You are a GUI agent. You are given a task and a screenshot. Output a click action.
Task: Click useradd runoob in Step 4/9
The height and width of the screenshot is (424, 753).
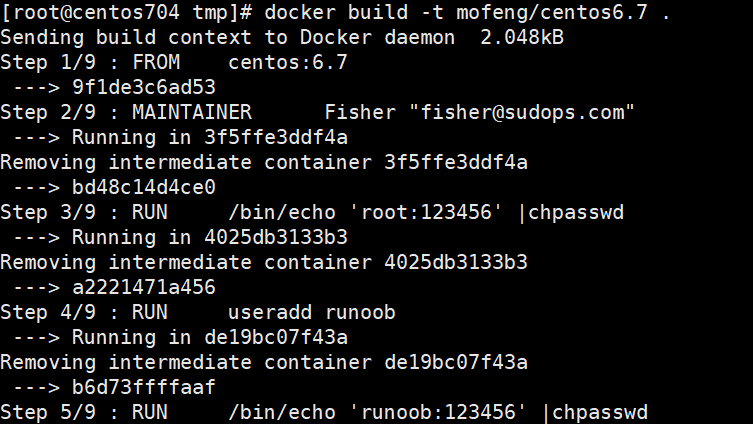[312, 313]
